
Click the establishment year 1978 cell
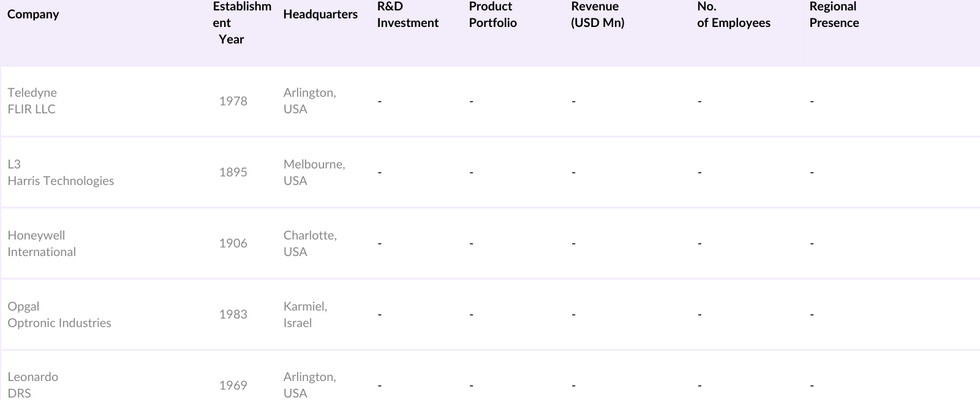point(233,101)
